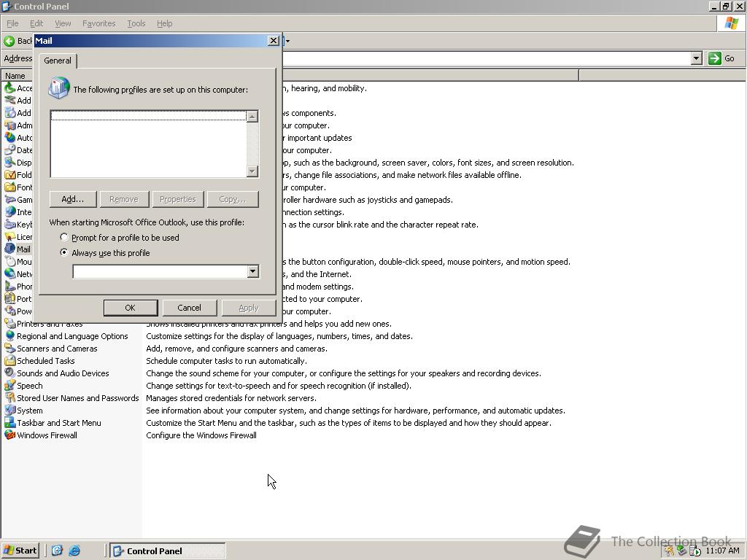Click the Scheduled Tasks icon

click(9, 360)
